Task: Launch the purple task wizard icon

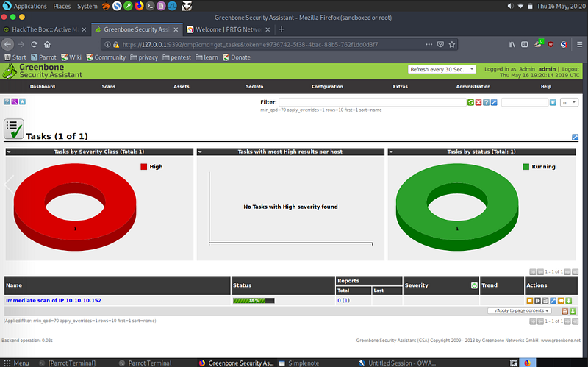Action: coord(15,101)
